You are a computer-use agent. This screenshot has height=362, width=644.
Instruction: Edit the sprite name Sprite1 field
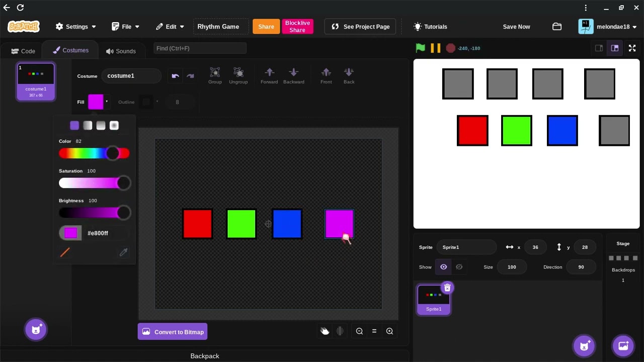pos(467,247)
